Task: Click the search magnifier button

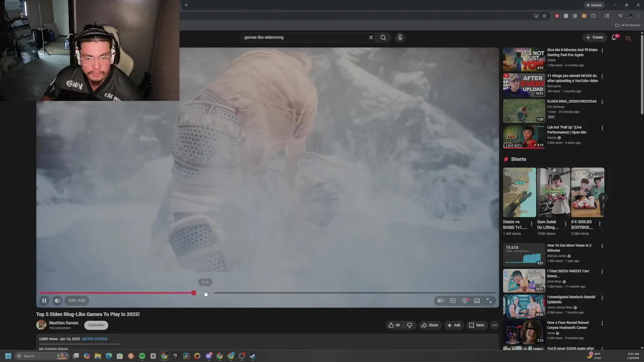Action: click(x=383, y=37)
